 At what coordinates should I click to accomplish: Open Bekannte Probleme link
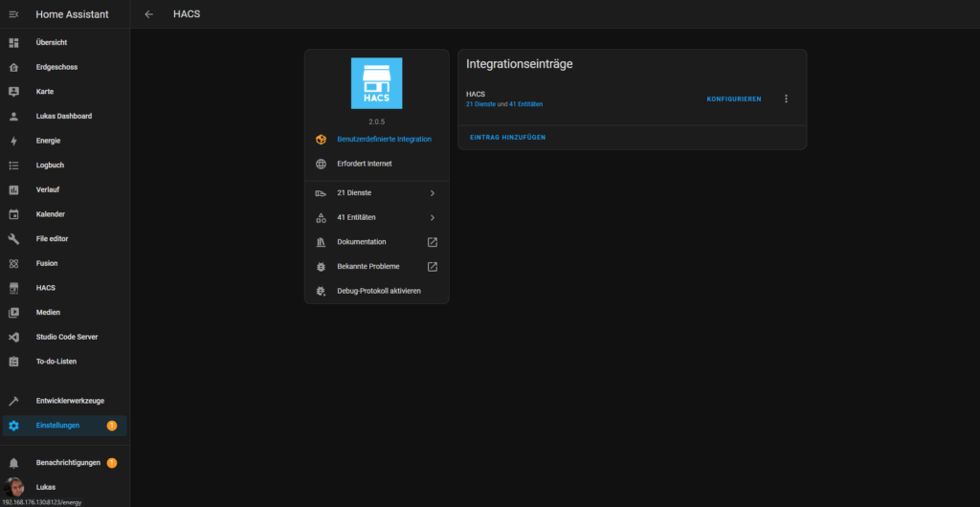[x=368, y=266]
